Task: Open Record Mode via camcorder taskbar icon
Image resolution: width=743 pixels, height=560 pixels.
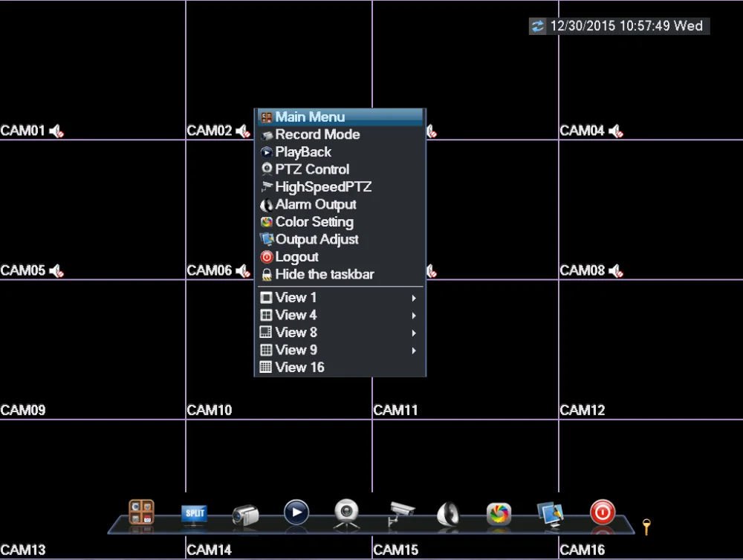Action: (x=245, y=515)
